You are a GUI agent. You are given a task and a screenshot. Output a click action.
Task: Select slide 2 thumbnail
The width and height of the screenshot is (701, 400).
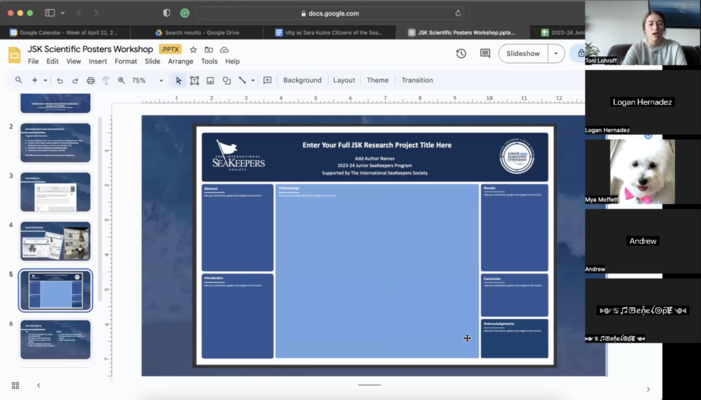(55, 143)
